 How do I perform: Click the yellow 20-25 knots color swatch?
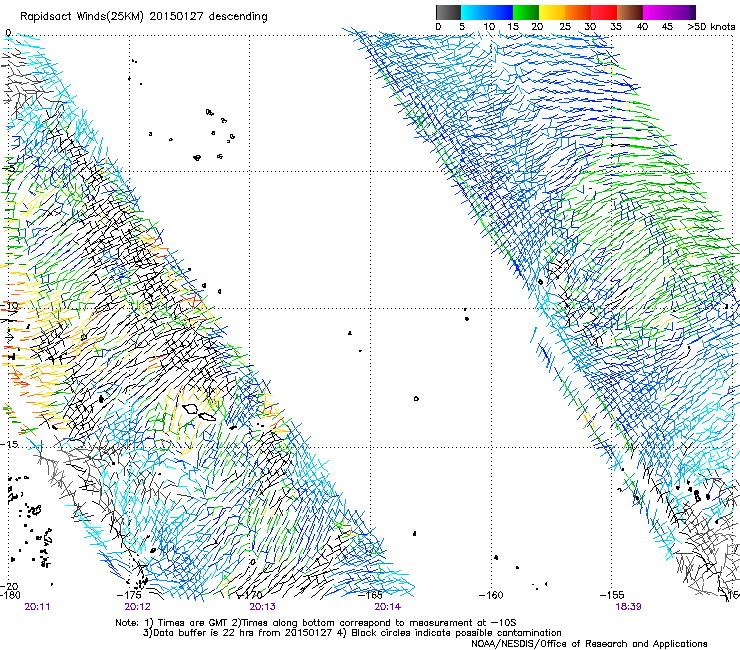552,12
